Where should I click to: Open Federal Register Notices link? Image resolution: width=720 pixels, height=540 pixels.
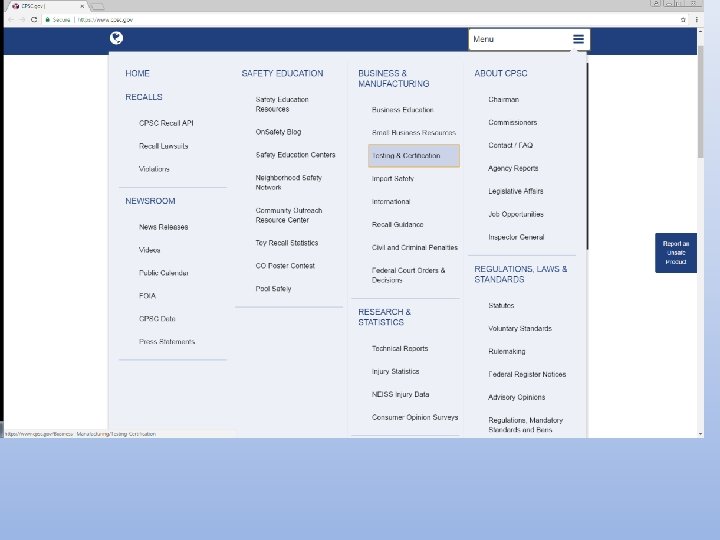point(527,374)
